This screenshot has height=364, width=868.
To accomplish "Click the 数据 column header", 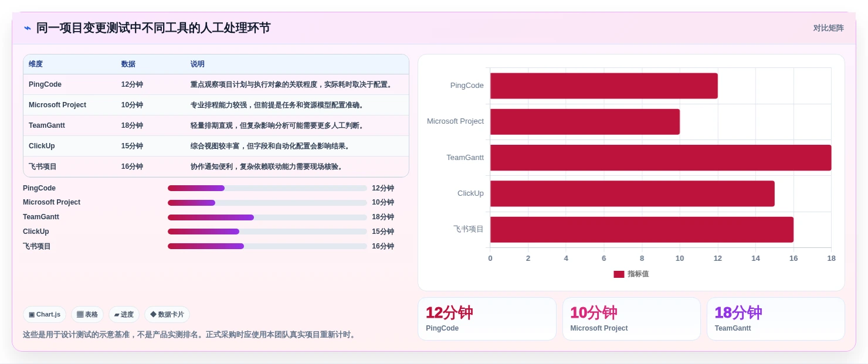I will [128, 64].
